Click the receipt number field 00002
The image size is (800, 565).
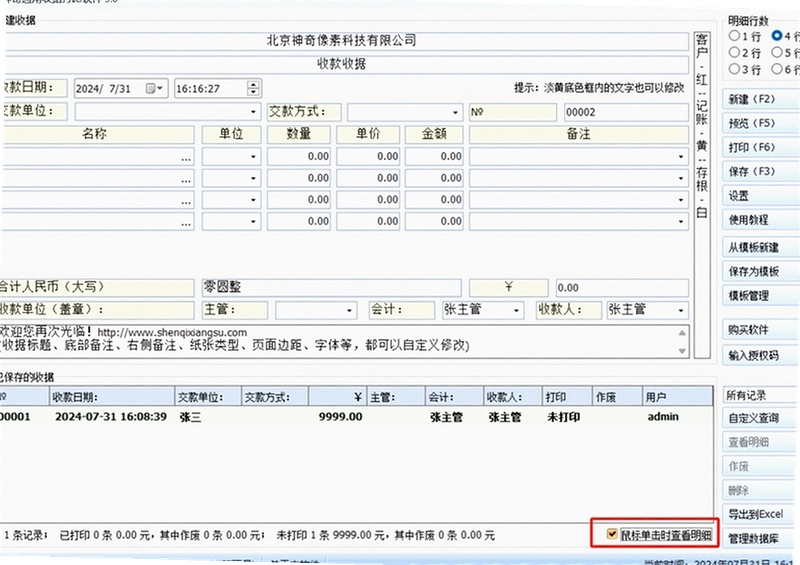[x=626, y=112]
